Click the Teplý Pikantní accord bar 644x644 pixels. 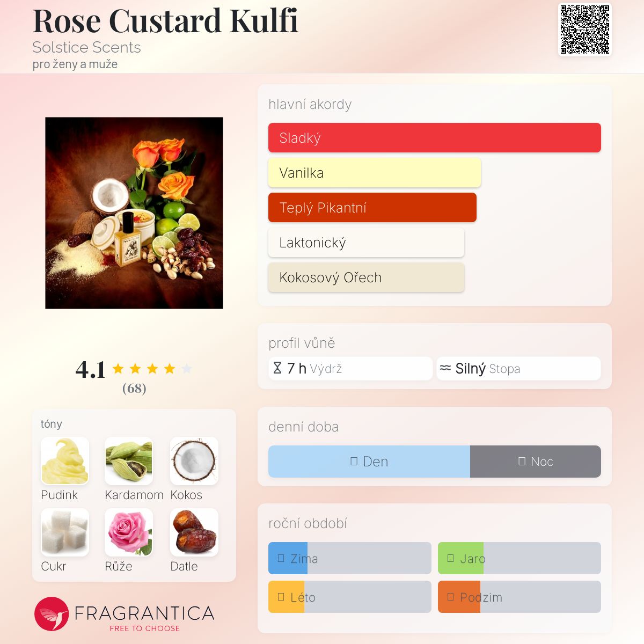[x=372, y=208]
